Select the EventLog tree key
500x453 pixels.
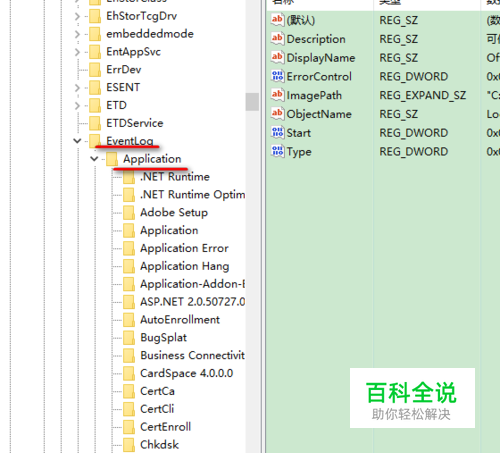tap(130, 141)
